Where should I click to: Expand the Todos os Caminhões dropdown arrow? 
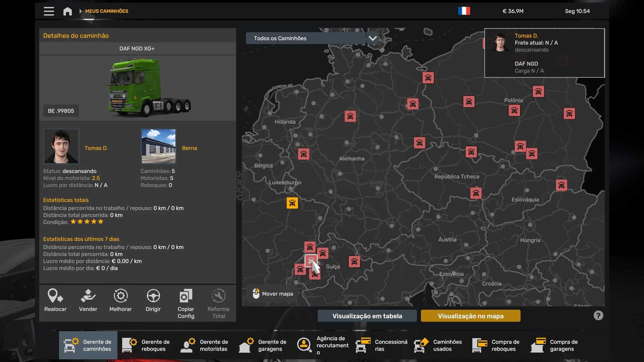coord(373,38)
